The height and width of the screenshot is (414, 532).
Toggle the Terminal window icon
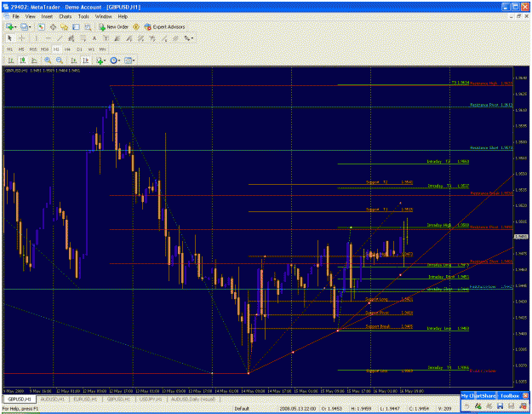pyautogui.click(x=76, y=26)
